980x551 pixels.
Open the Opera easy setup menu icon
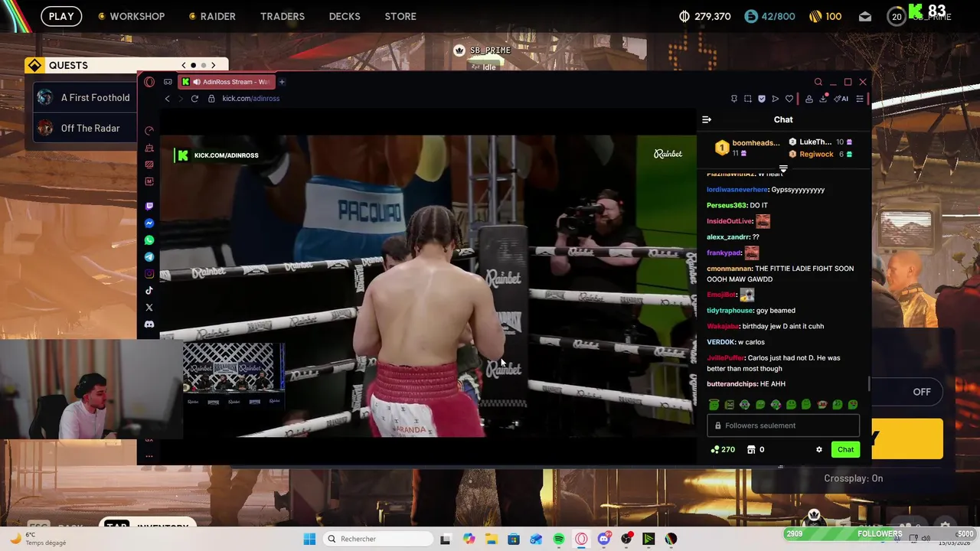pos(860,99)
